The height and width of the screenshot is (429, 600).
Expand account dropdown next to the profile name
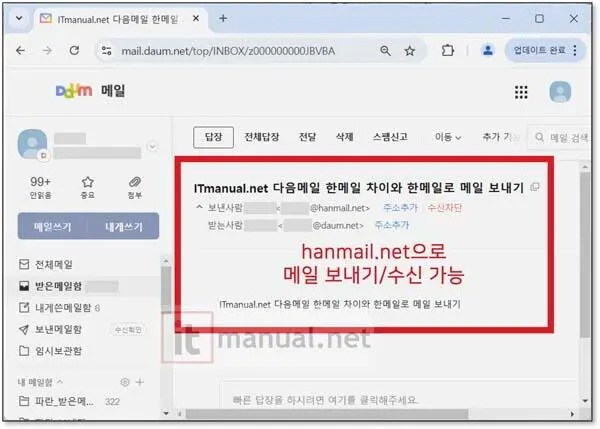click(152, 147)
